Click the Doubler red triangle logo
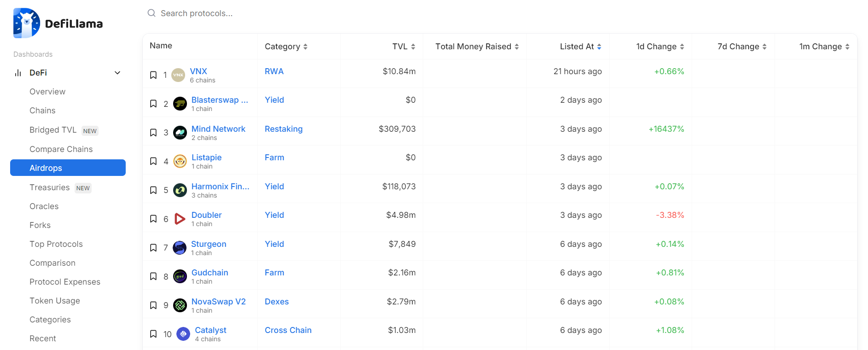This screenshot has height=350, width=868. pos(180,219)
